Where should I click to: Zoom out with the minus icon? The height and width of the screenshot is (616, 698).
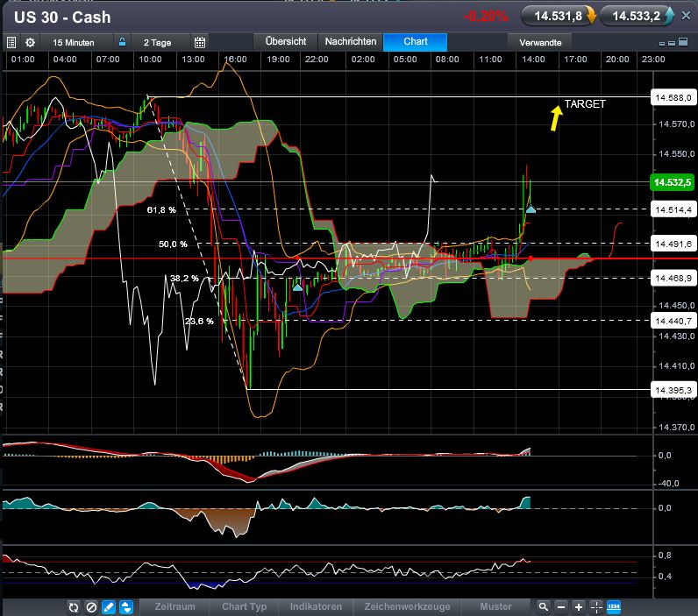coord(561,607)
